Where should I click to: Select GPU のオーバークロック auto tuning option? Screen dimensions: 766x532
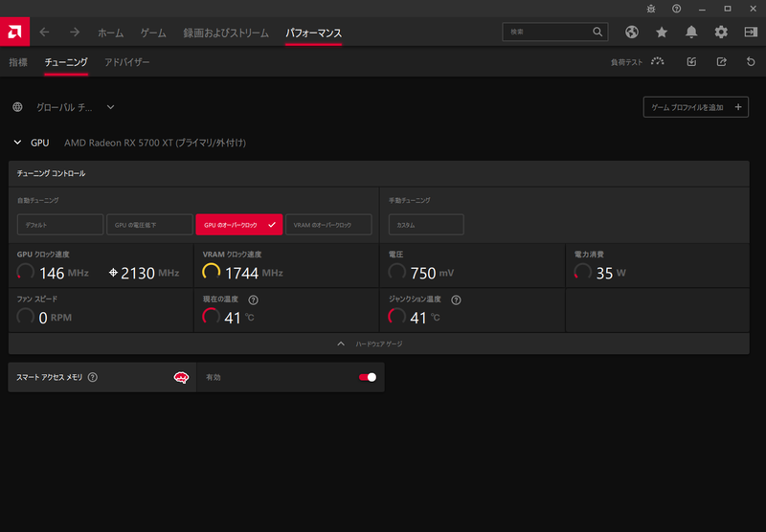coord(238,224)
